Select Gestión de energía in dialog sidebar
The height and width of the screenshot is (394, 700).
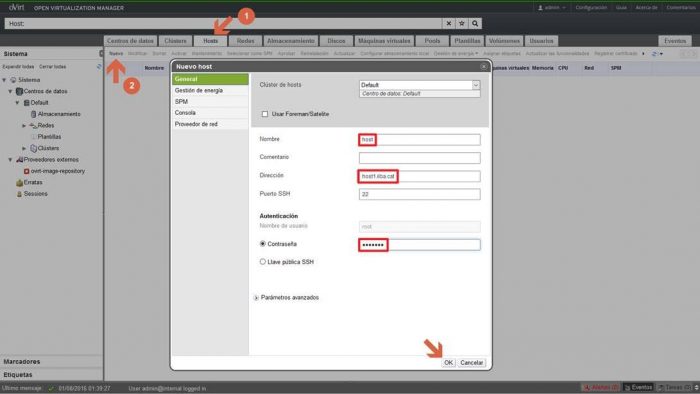(210, 90)
